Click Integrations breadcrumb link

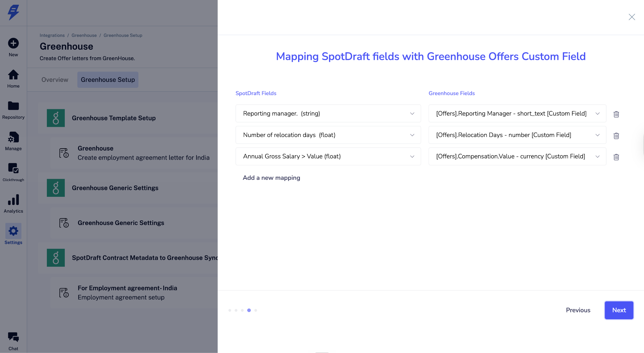[52, 35]
